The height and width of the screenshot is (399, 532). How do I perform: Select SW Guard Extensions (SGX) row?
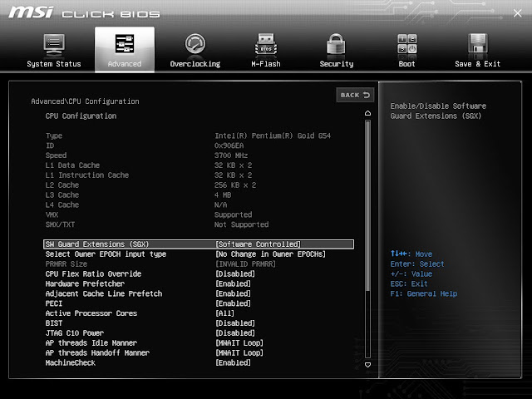tap(199, 244)
